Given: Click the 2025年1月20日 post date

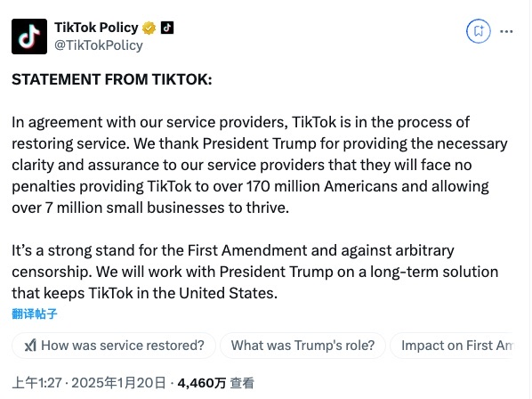Looking at the screenshot, I should point(118,383).
